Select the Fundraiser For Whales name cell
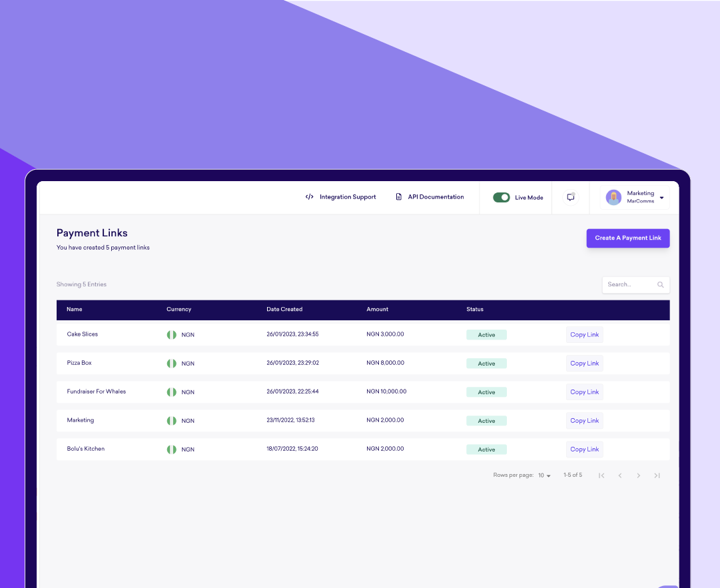720x588 pixels. pos(96,392)
